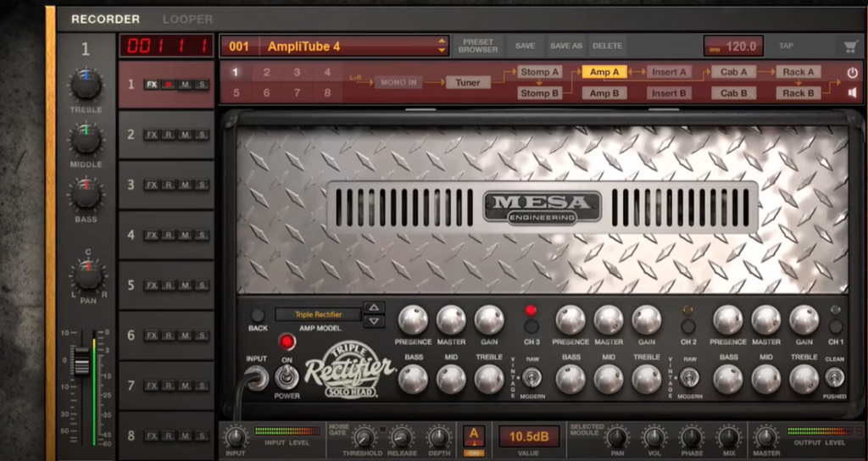This screenshot has height=461, width=868.
Task: Select Stomp A module
Action: coord(539,72)
